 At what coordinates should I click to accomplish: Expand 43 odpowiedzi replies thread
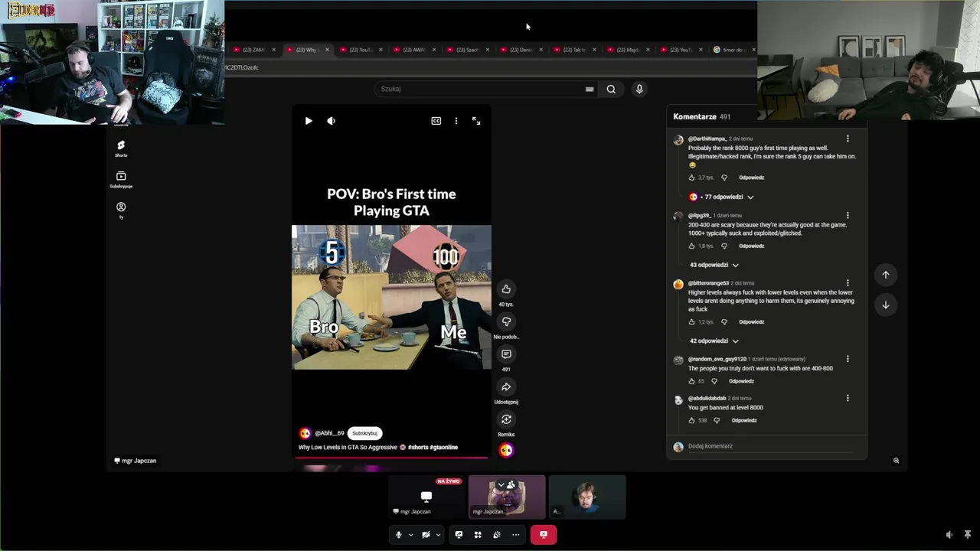(x=714, y=265)
